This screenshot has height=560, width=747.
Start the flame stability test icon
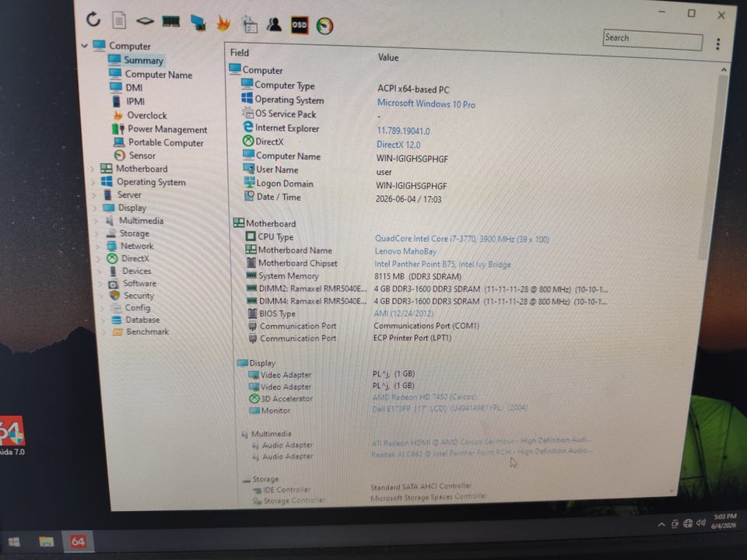pyautogui.click(x=223, y=23)
